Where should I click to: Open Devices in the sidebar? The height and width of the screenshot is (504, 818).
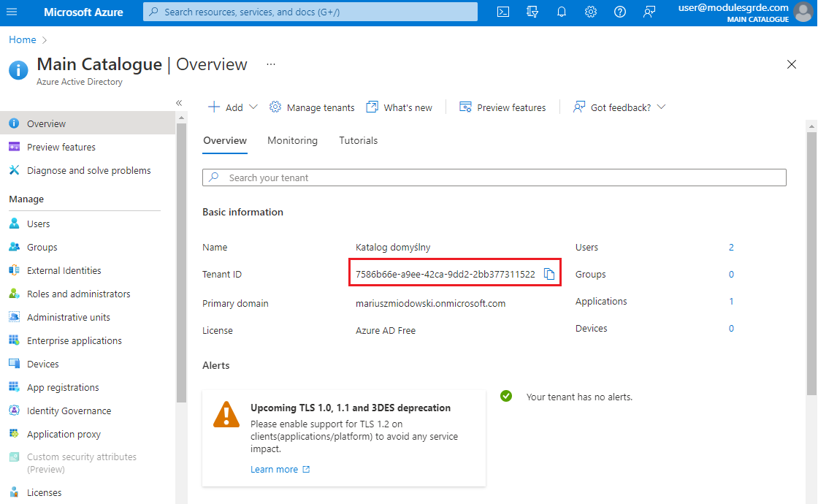pos(88,364)
